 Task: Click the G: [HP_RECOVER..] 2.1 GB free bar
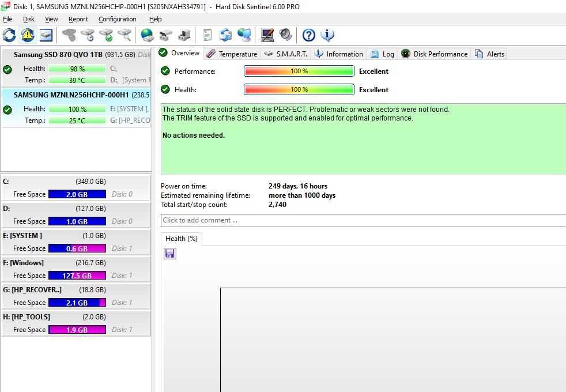(x=77, y=303)
